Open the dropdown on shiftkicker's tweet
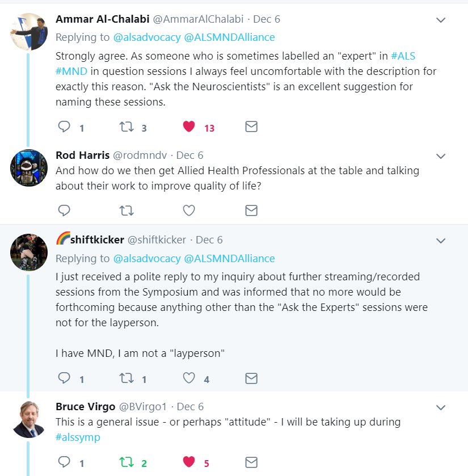The image size is (468, 476). [x=441, y=241]
